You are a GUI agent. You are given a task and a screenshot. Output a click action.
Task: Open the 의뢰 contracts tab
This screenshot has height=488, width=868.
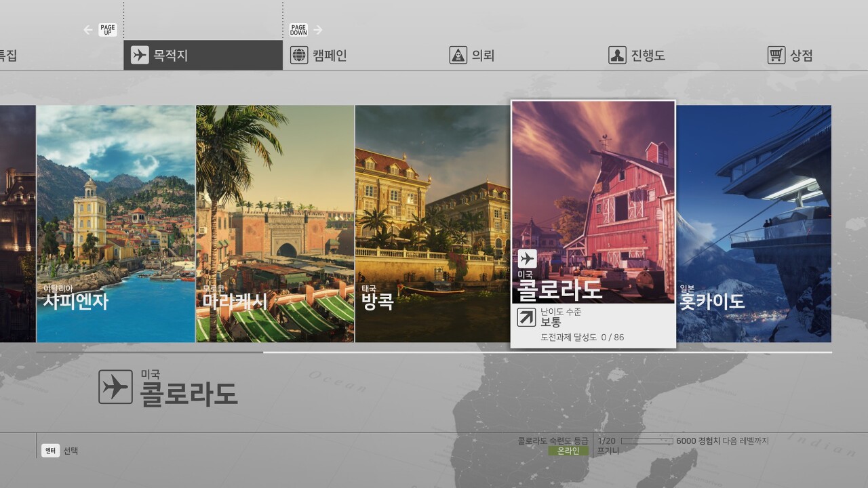click(472, 55)
